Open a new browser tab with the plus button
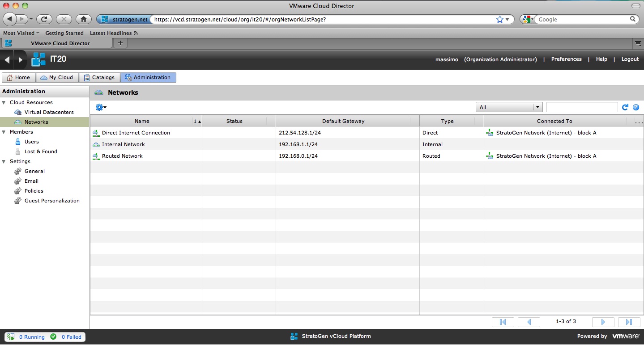The height and width of the screenshot is (345, 644). (120, 43)
